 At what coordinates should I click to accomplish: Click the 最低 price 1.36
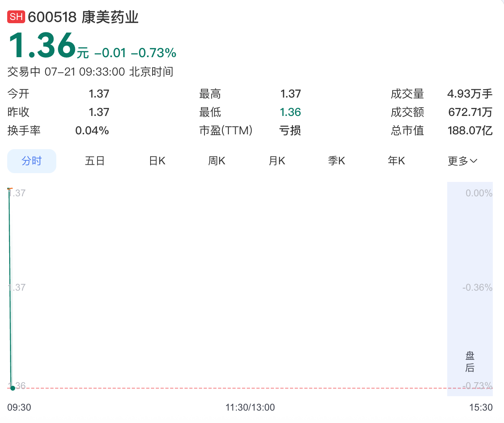coord(290,112)
